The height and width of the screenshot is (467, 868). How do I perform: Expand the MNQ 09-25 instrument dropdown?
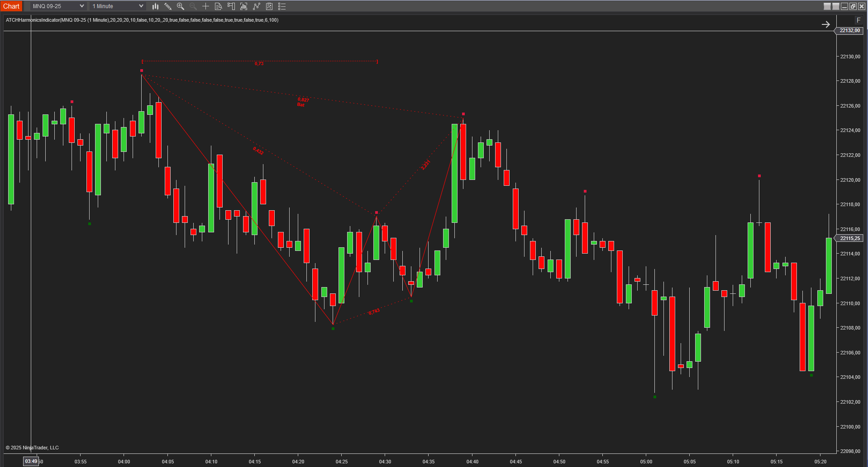58,6
